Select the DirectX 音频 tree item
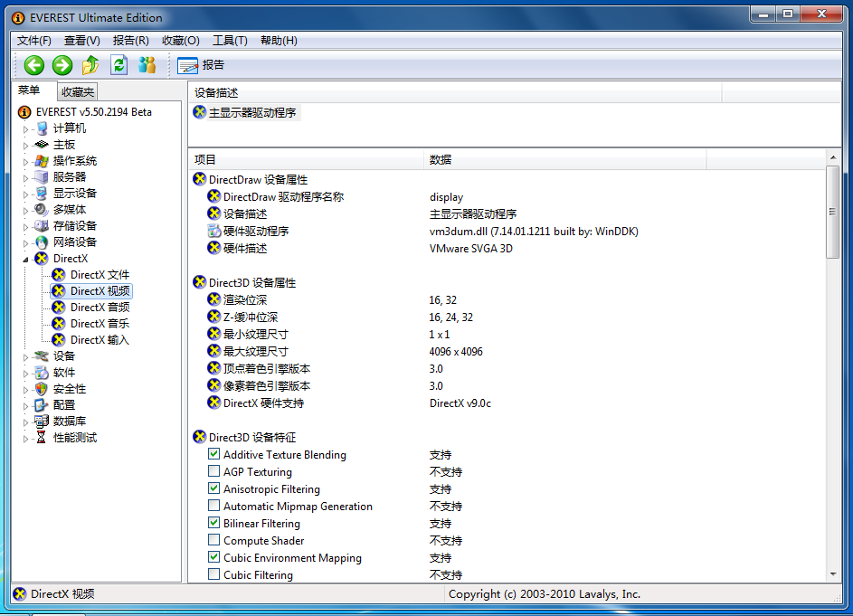The image size is (853, 616). pyautogui.click(x=100, y=308)
